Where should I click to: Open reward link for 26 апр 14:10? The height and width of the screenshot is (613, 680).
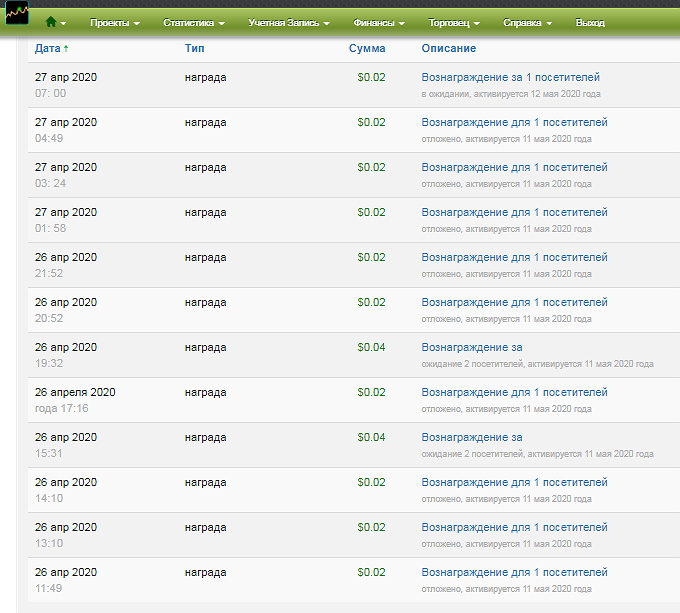[514, 483]
